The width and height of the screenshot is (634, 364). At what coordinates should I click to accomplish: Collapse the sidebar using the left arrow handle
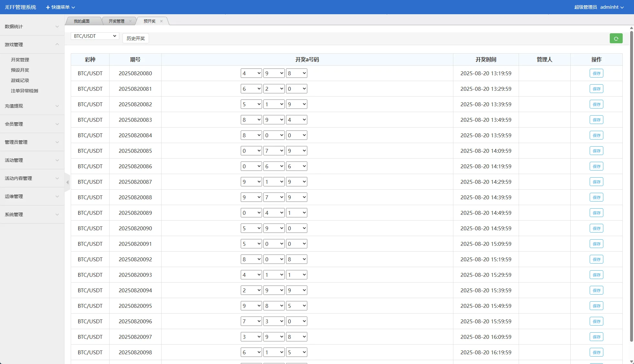[x=67, y=182]
